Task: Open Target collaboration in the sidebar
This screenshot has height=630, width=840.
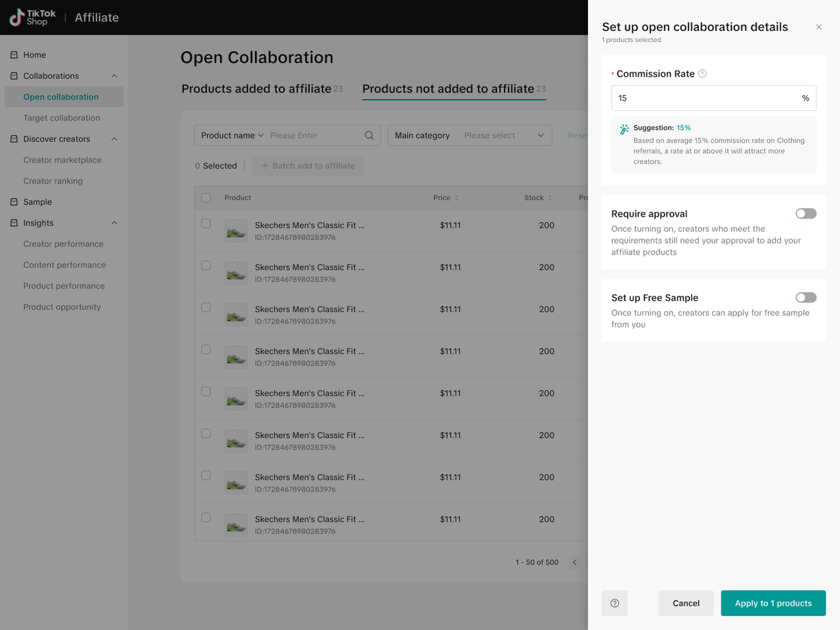Action: click(x=62, y=118)
